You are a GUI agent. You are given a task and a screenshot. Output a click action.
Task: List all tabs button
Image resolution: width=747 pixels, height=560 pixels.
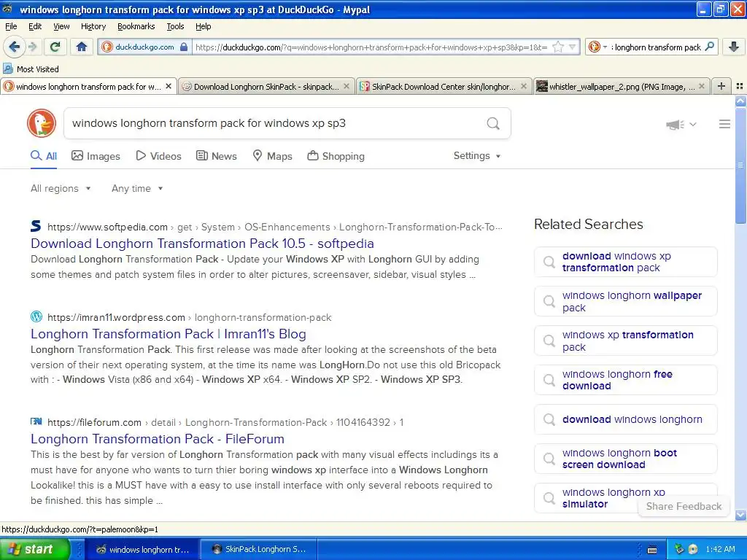coord(740,86)
